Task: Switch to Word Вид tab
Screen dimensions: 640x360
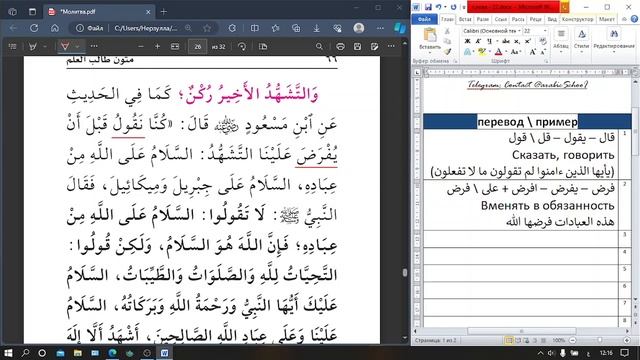Action: coord(552,19)
